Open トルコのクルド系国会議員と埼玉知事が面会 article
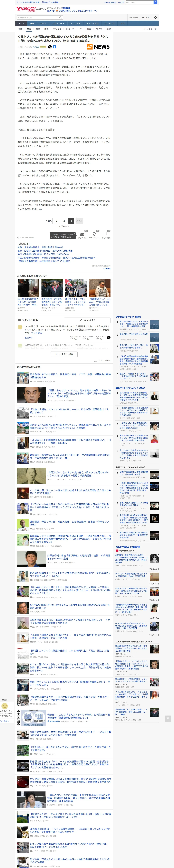Image resolution: width=174 pixels, height=868 pixels. pyautogui.click(x=70, y=441)
